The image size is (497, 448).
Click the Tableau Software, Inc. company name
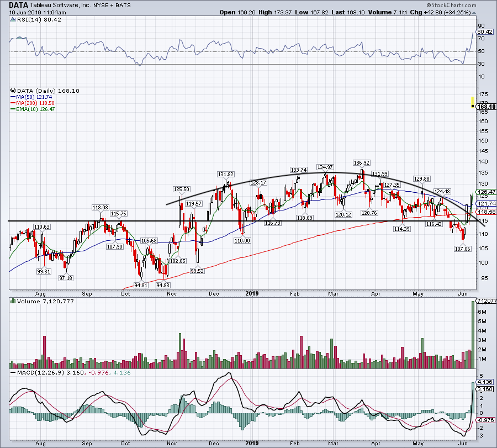[x=60, y=6]
